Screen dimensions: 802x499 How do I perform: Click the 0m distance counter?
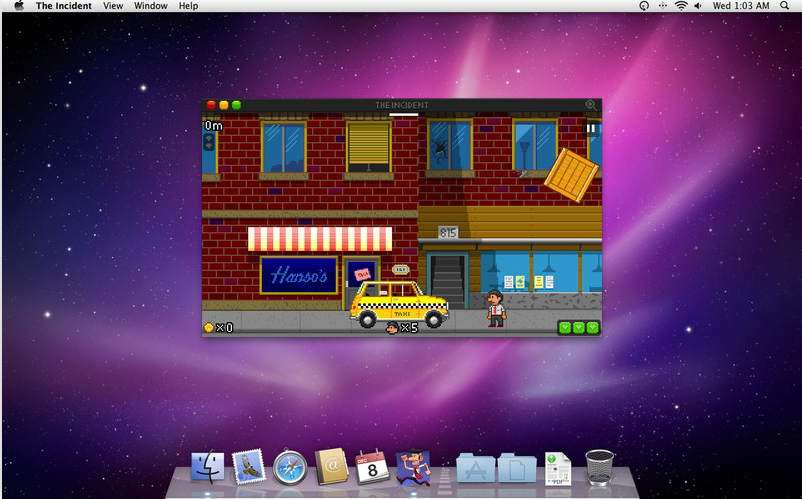click(213, 126)
